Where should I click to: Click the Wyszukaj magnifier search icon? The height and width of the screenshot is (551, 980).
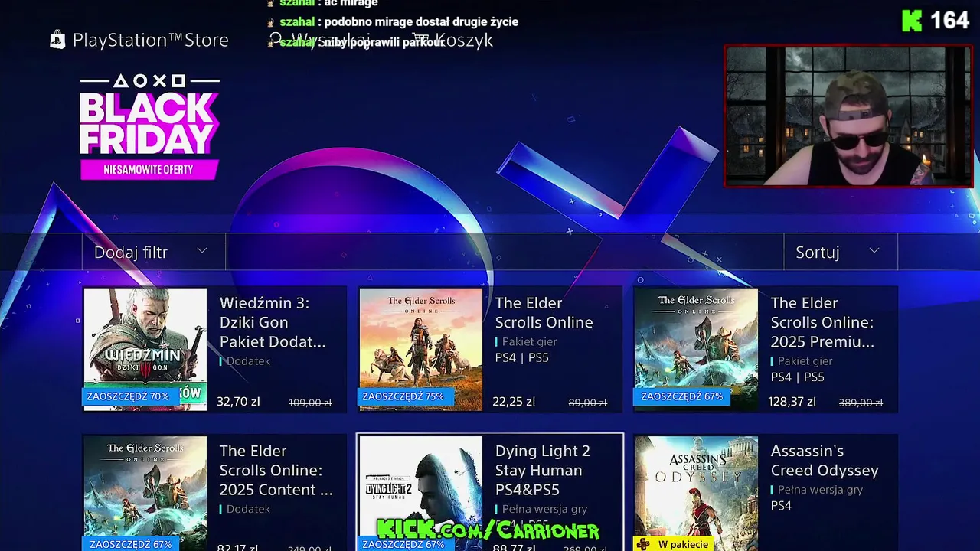coord(276,39)
